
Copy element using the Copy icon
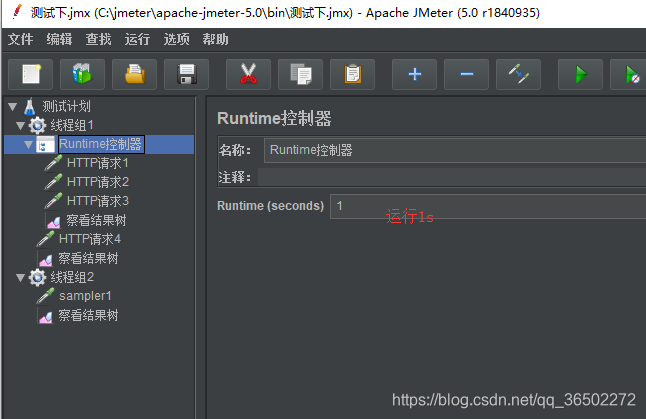pos(300,74)
